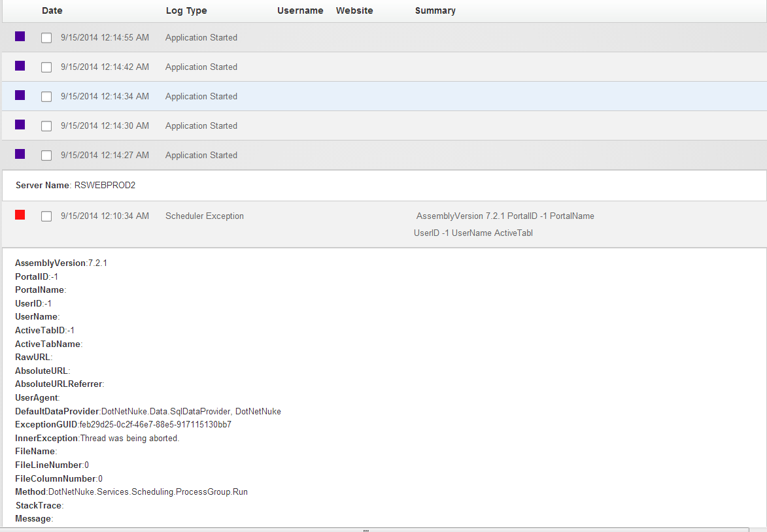Click Application Started on the 12:14:30 AM row

(x=201, y=125)
